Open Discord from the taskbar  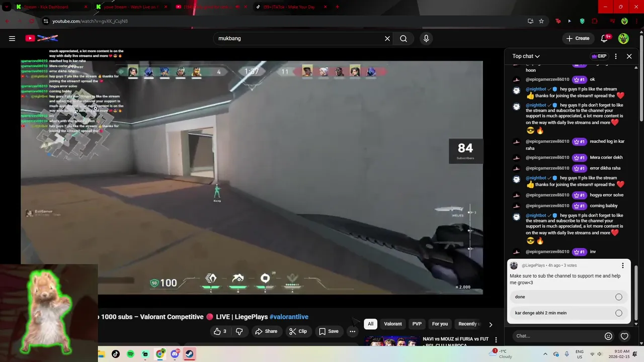(175, 354)
